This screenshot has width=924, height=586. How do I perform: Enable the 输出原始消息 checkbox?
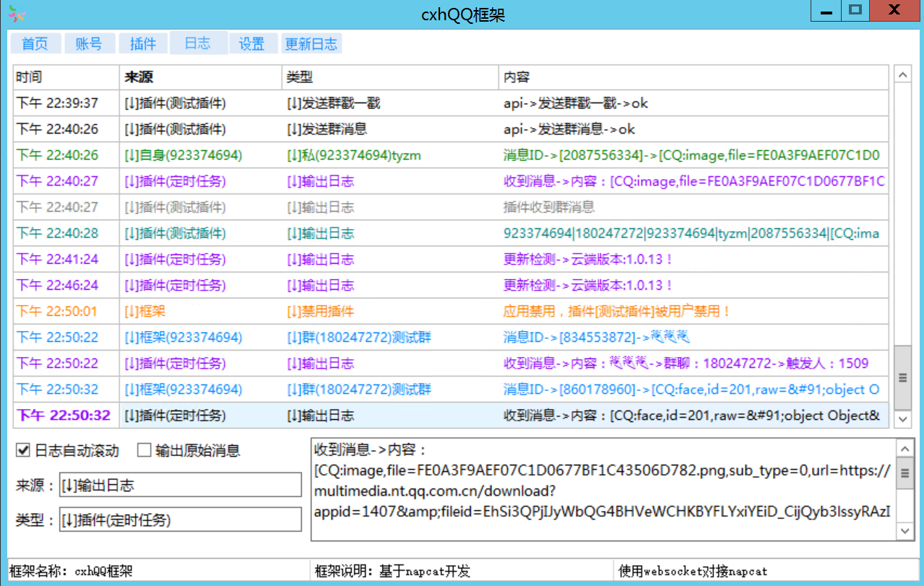coord(144,452)
